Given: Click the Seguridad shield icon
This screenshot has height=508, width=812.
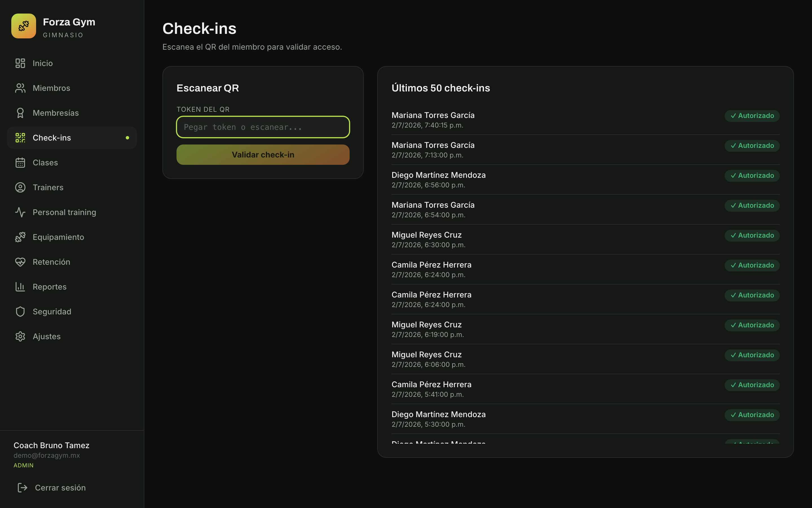Looking at the screenshot, I should [x=20, y=312].
